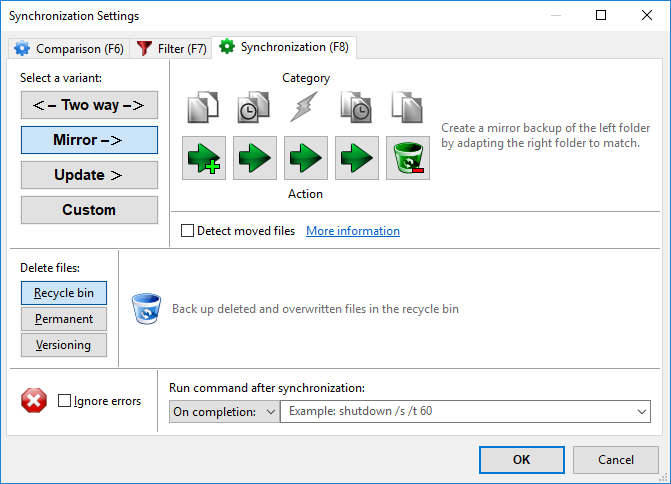The image size is (671, 484).
Task: Click the right-only files category icon
Action: tap(407, 107)
